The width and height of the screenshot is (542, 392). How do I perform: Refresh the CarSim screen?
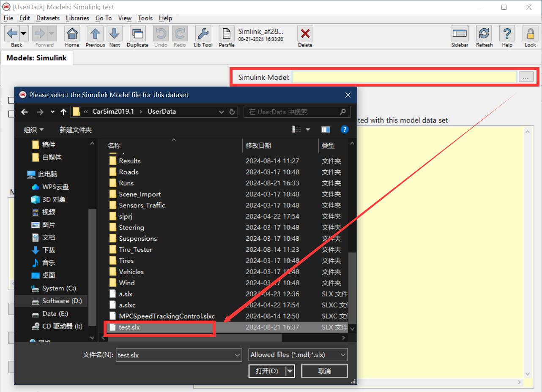click(x=484, y=33)
